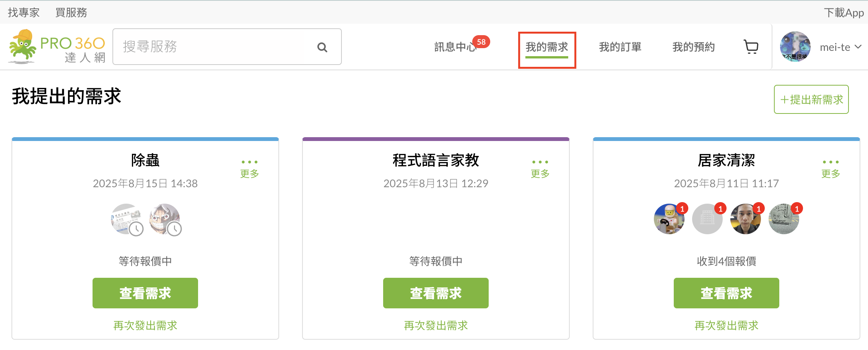Click the 提出新需求 button
This screenshot has width=868, height=350.
pyautogui.click(x=811, y=100)
